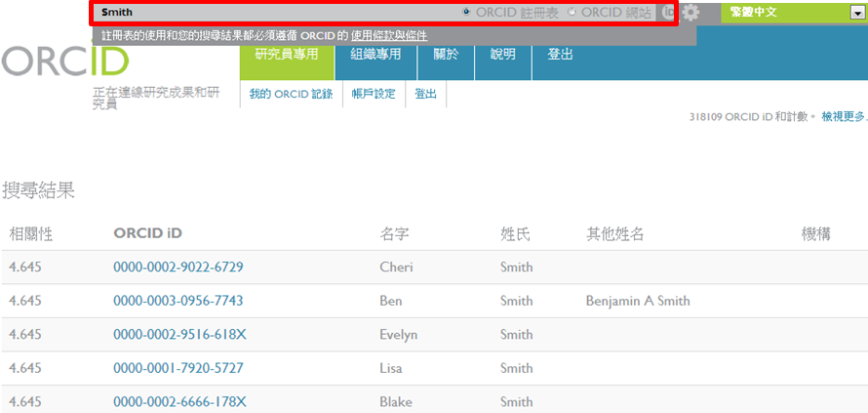Select the ORCID 註冊表 radio button
868x413 pixels.
click(x=466, y=12)
